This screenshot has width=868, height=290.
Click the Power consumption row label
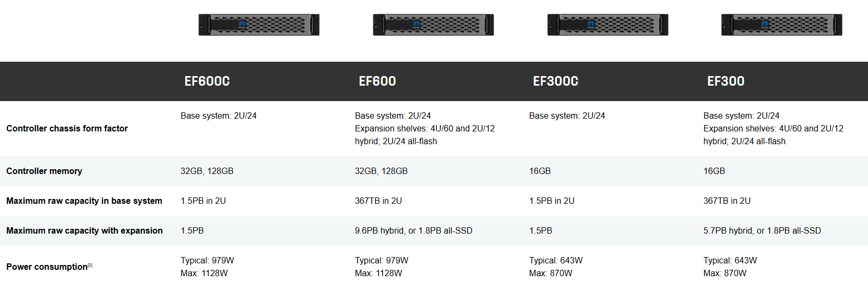point(47,267)
